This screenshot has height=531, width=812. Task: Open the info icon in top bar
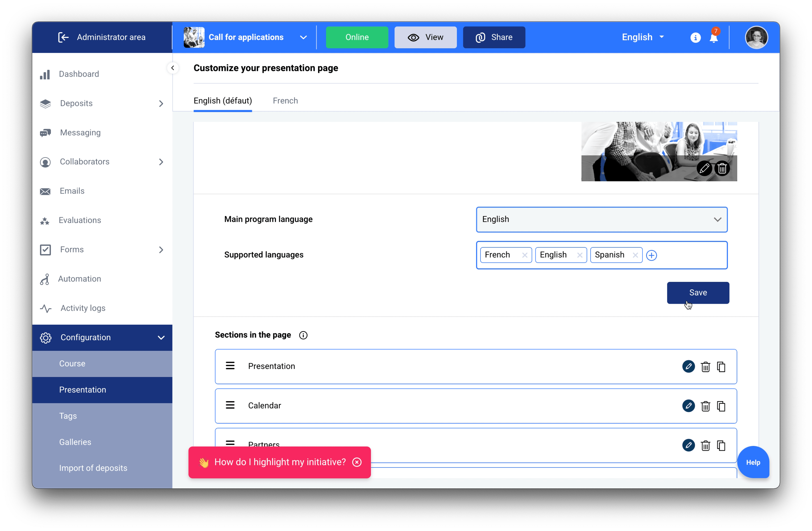pyautogui.click(x=695, y=38)
